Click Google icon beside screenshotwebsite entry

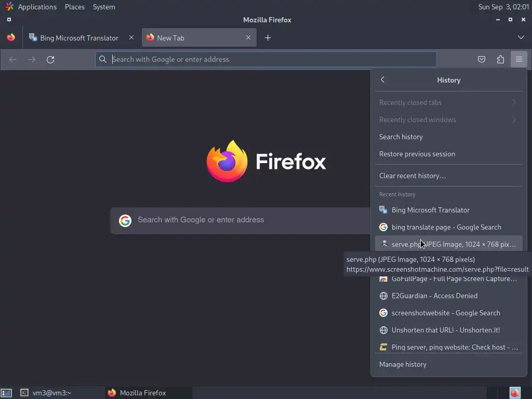(383, 313)
